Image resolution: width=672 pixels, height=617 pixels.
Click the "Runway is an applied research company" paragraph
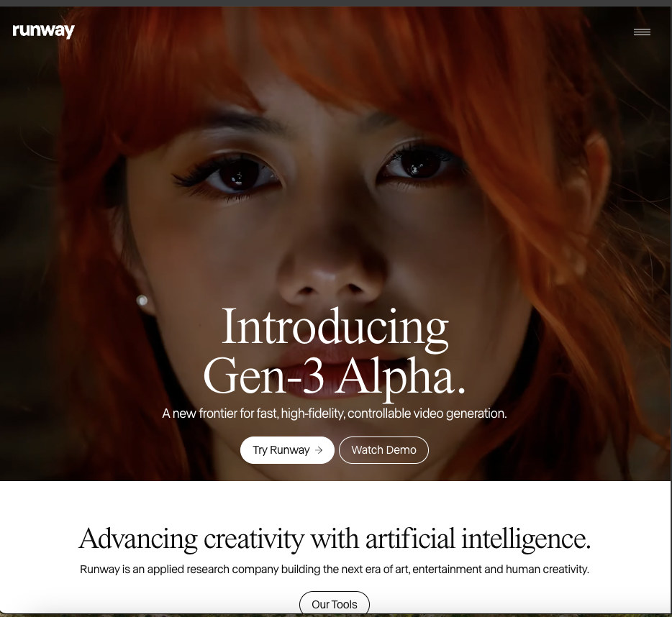point(335,570)
